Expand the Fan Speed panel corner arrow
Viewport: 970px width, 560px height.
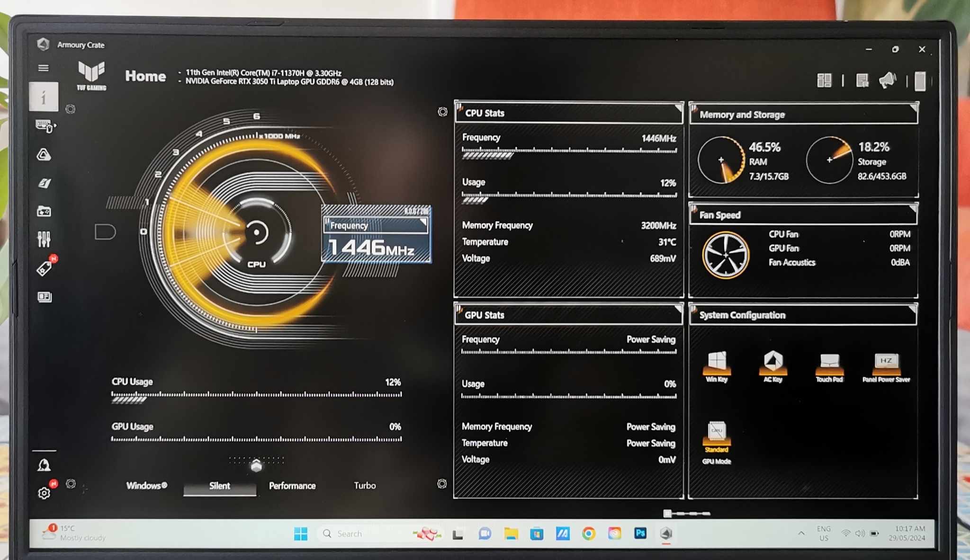point(913,209)
